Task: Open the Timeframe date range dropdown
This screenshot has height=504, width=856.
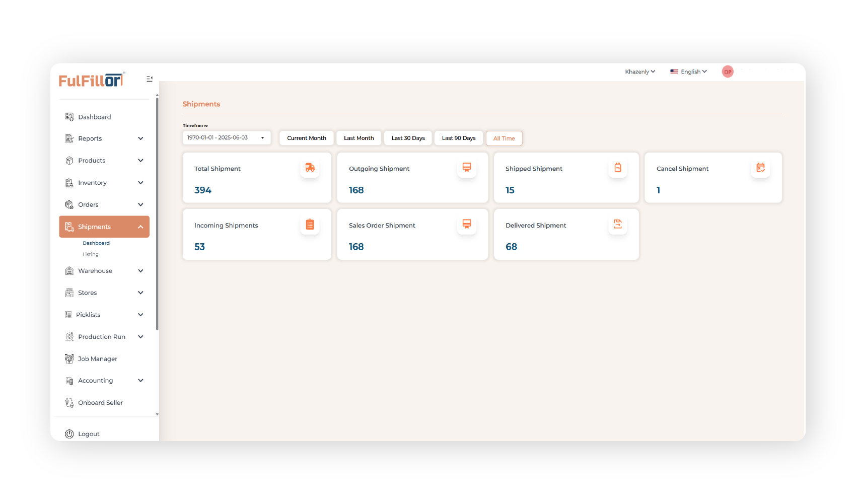Action: [x=227, y=138]
